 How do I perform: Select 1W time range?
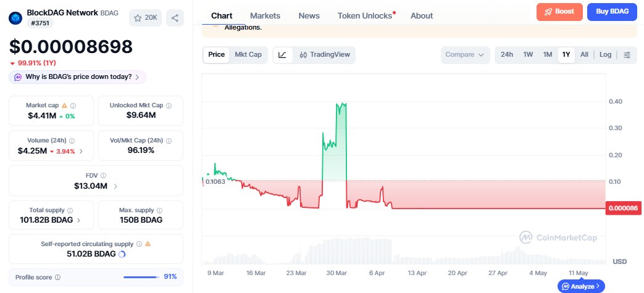pyautogui.click(x=528, y=55)
